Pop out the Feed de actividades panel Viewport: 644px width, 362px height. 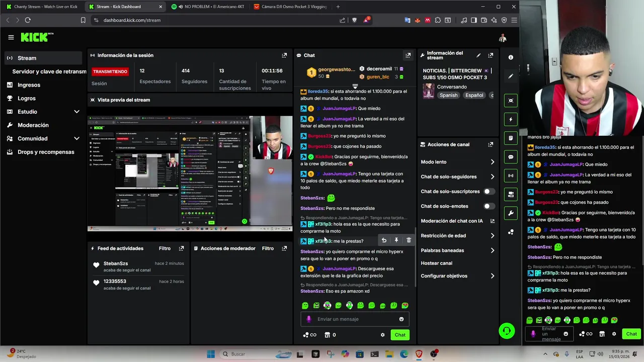point(182,248)
